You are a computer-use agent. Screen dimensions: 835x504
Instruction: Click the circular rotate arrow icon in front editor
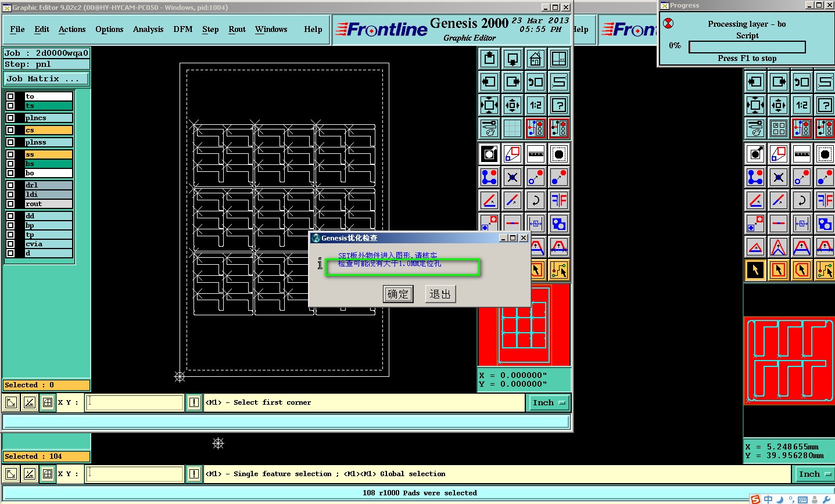(536, 200)
